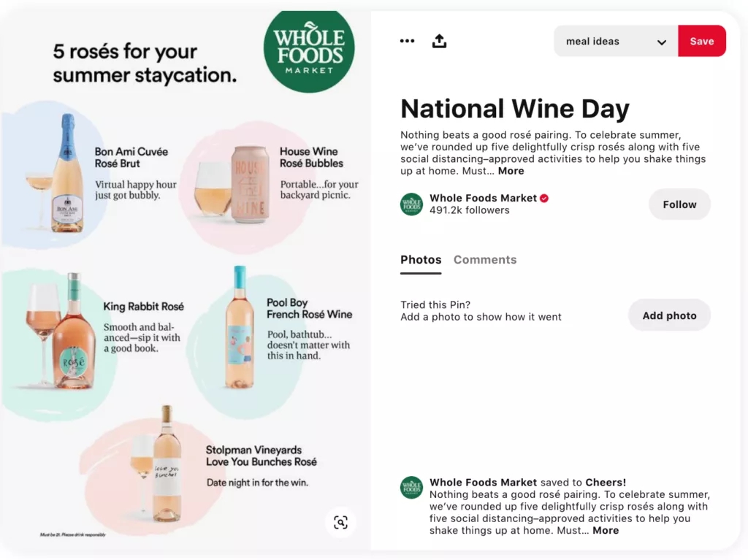Click the Bon Ami Cuvée Rosé Brut bottle image
Viewport: 748px width, 560px height.
pos(68,174)
